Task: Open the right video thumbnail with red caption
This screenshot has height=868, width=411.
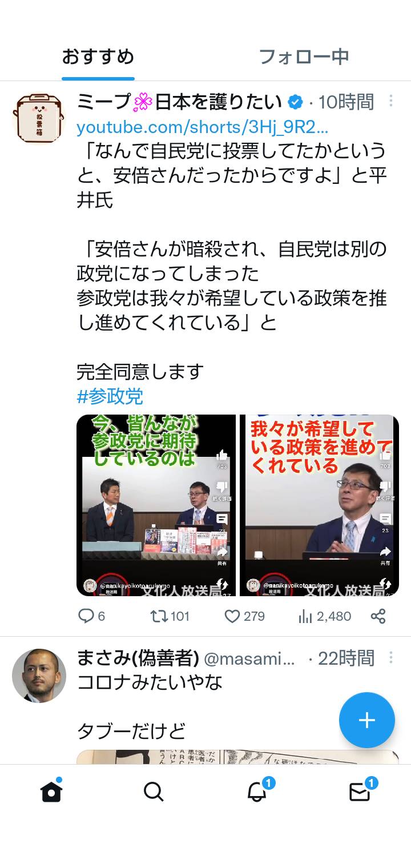Action: (x=319, y=505)
